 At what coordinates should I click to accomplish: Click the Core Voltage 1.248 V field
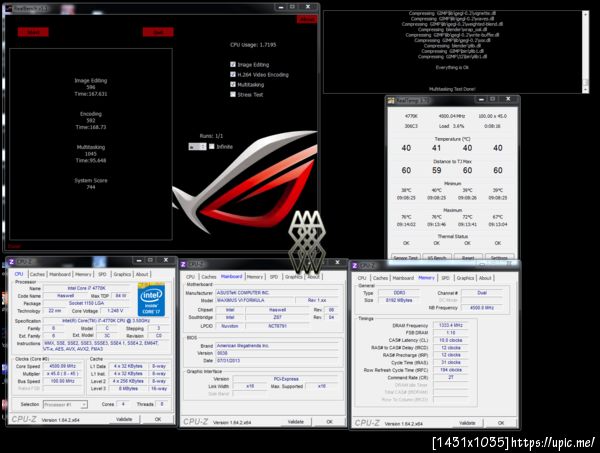[x=115, y=311]
